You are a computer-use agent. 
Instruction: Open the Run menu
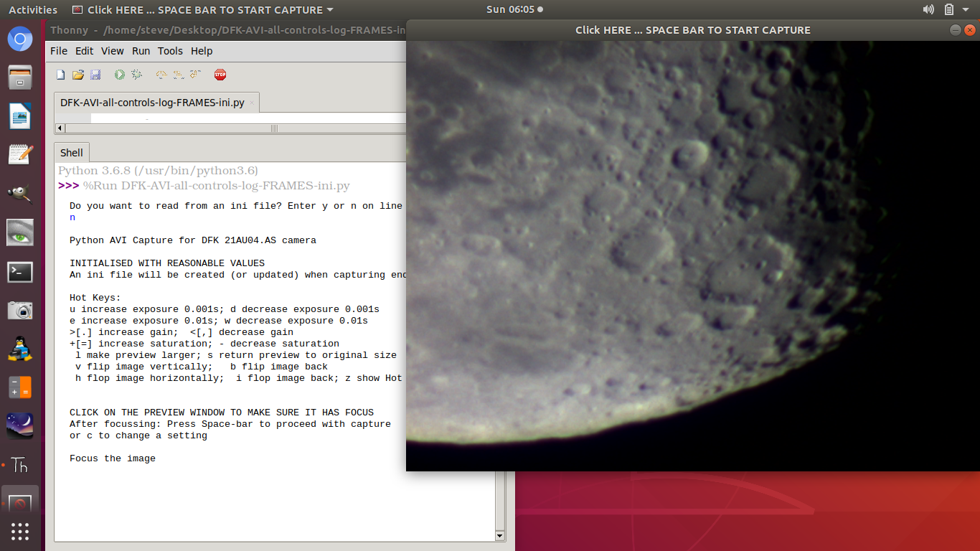click(x=141, y=51)
